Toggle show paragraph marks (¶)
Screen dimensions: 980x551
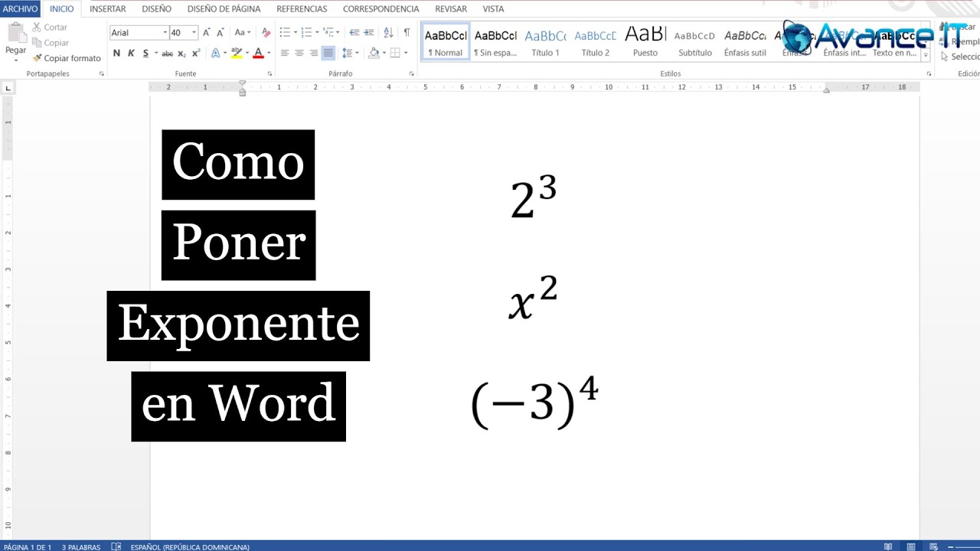407,32
